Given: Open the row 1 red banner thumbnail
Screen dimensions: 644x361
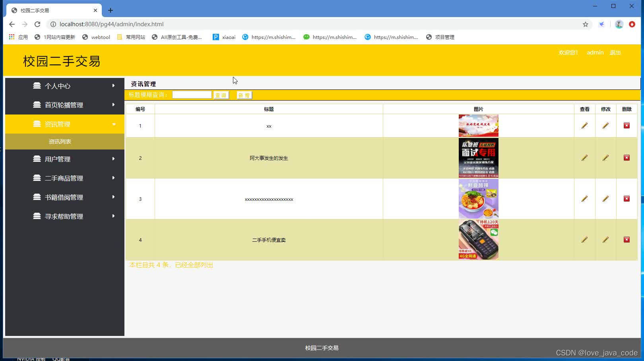Looking at the screenshot, I should tap(478, 126).
